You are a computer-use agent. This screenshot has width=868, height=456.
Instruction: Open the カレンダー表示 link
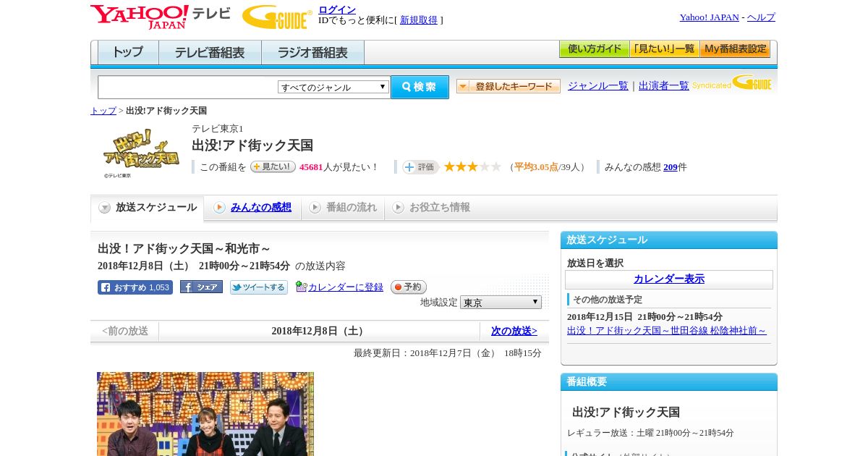tap(669, 279)
